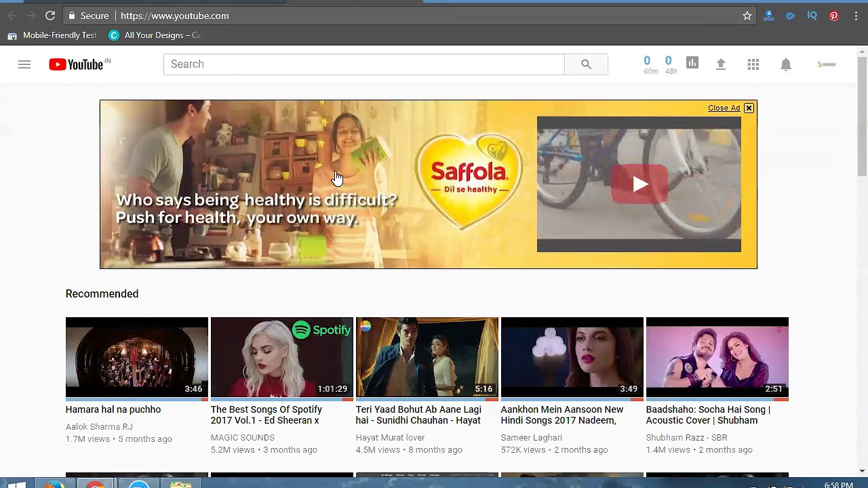This screenshot has width=868, height=488.
Task: Click the Saffola heart logo in ad
Action: (469, 182)
